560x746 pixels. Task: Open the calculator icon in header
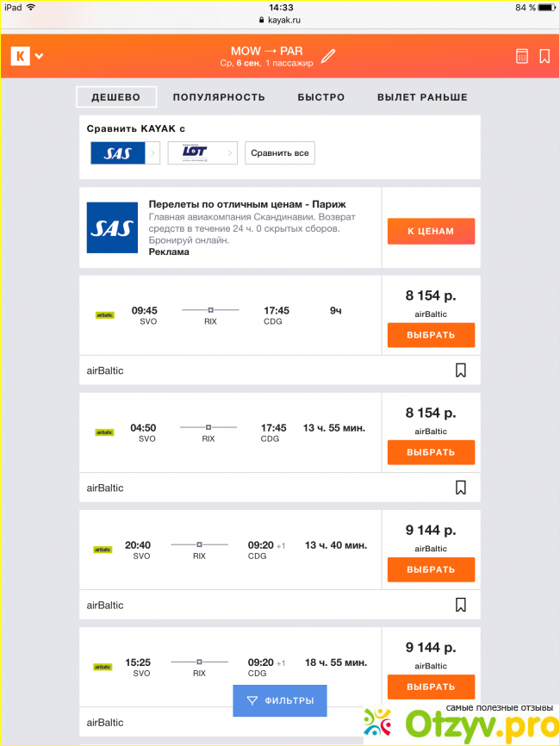click(521, 57)
